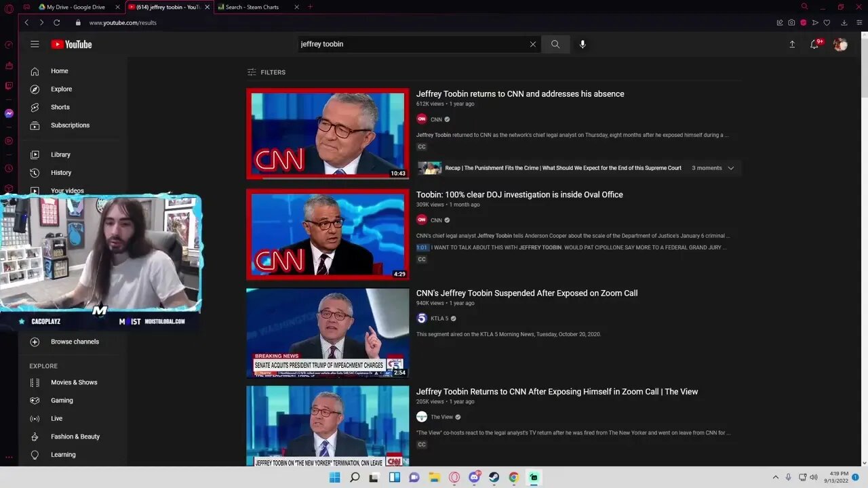
Task: Close the Google Drive tab
Action: point(117,7)
